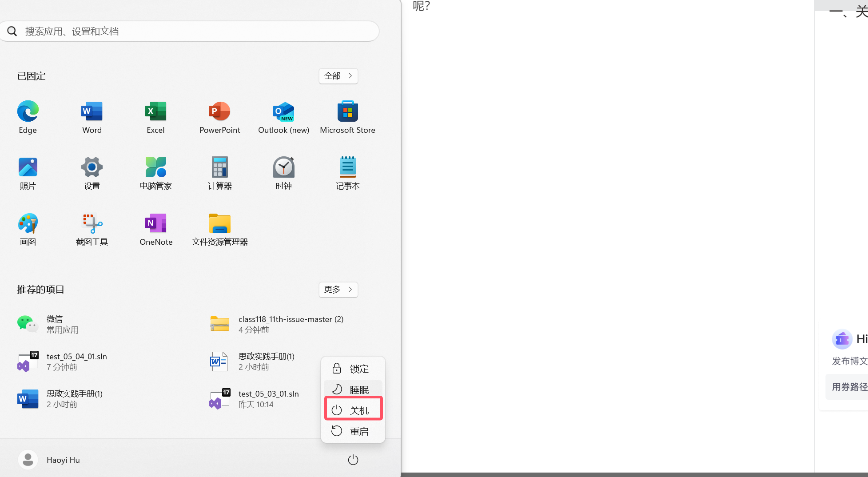Open OneNote from pinned apps
Screen dimensions: 868x477
click(x=156, y=229)
